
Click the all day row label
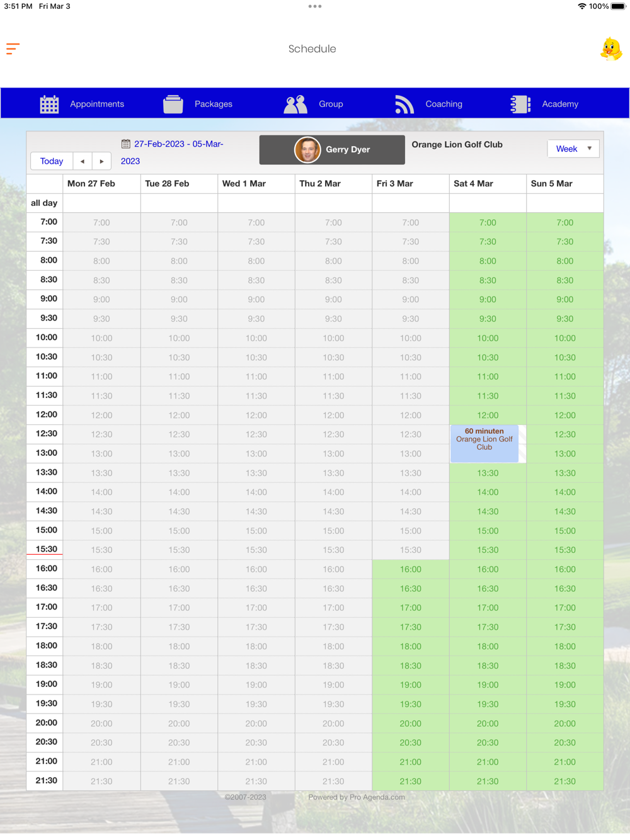(x=44, y=203)
